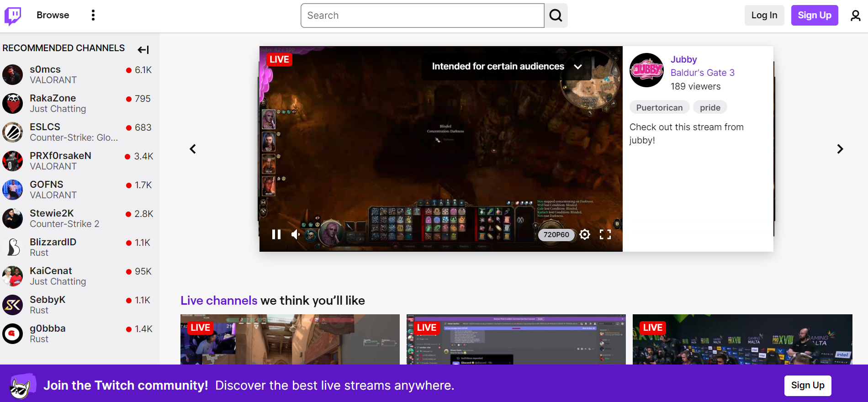Open the Baldur's Gate 3 category link
Screen dimensions: 868x402
point(702,73)
